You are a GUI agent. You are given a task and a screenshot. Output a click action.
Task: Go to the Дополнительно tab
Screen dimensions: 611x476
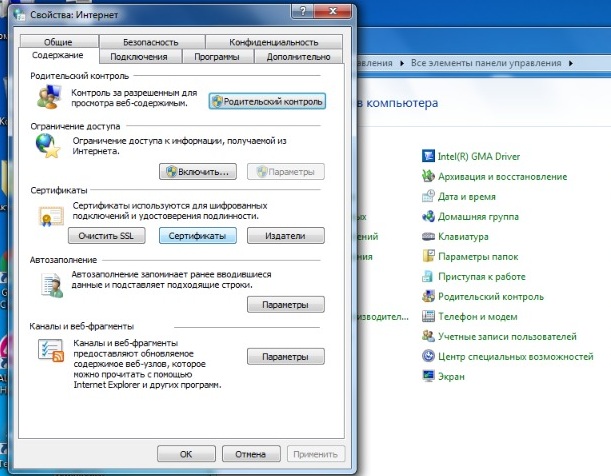[x=292, y=57]
